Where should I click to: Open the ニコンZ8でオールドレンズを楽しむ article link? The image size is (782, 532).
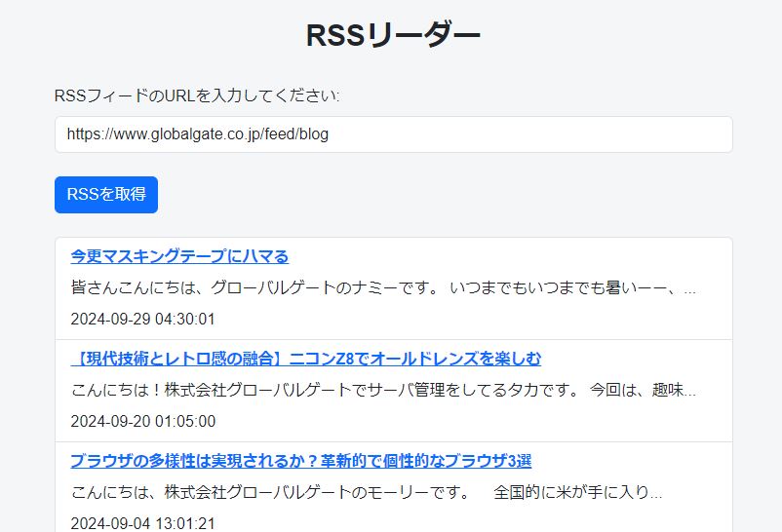(306, 359)
